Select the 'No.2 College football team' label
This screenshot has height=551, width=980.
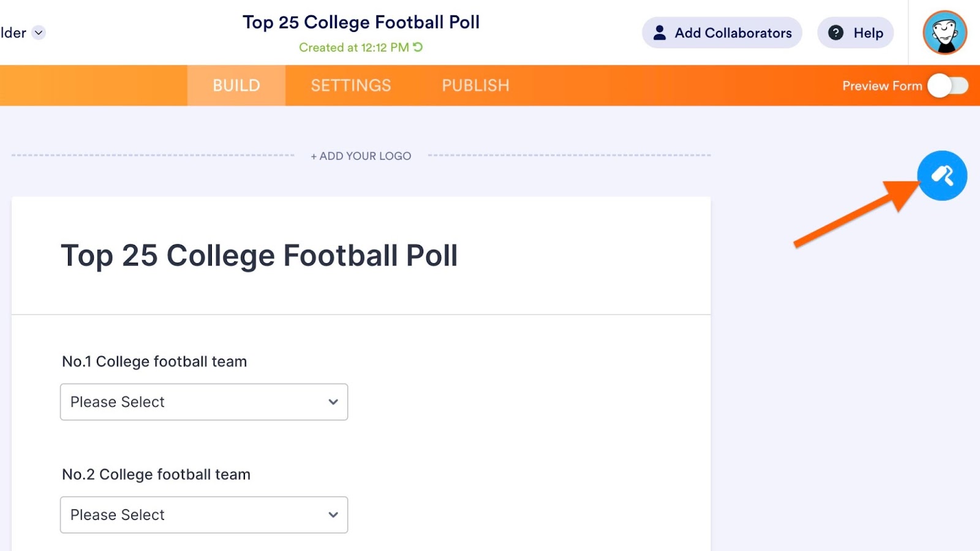[x=156, y=474]
